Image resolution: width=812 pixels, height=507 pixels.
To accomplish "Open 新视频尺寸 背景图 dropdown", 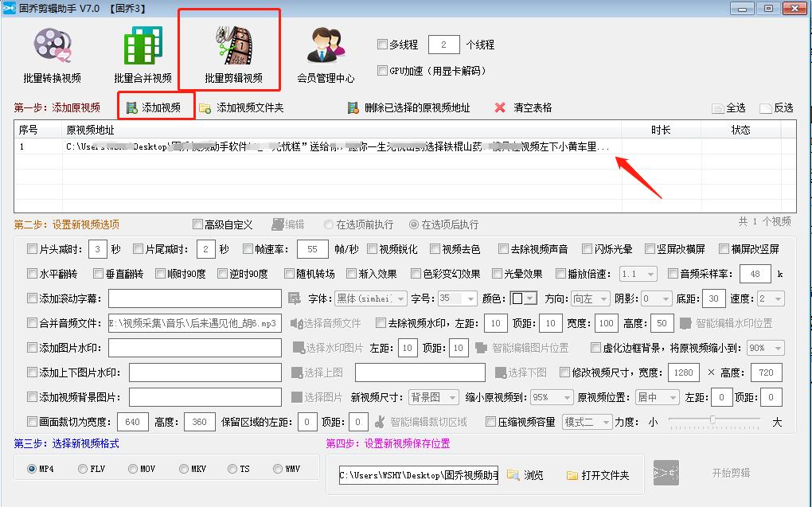I will pos(433,397).
